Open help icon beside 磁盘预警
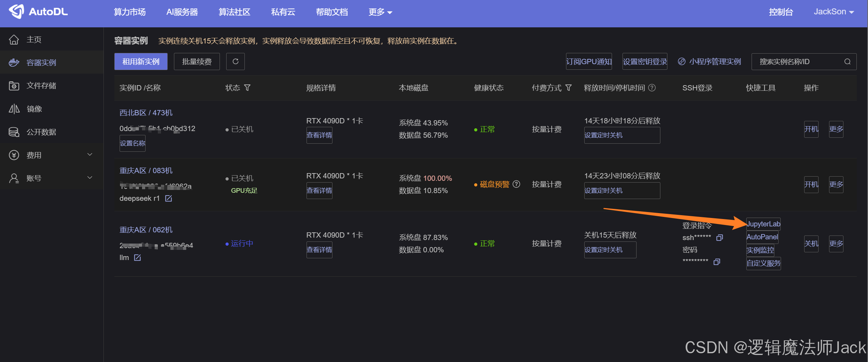The width and height of the screenshot is (868, 362). (516, 184)
